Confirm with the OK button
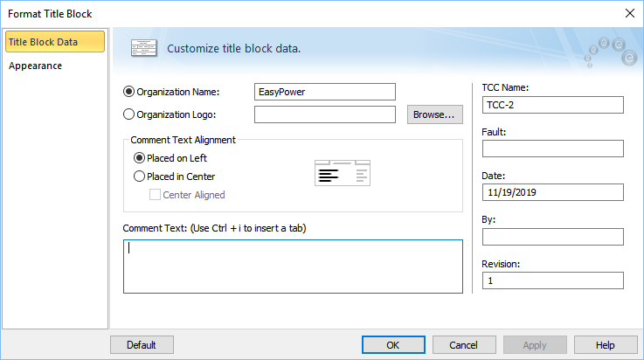 point(393,345)
